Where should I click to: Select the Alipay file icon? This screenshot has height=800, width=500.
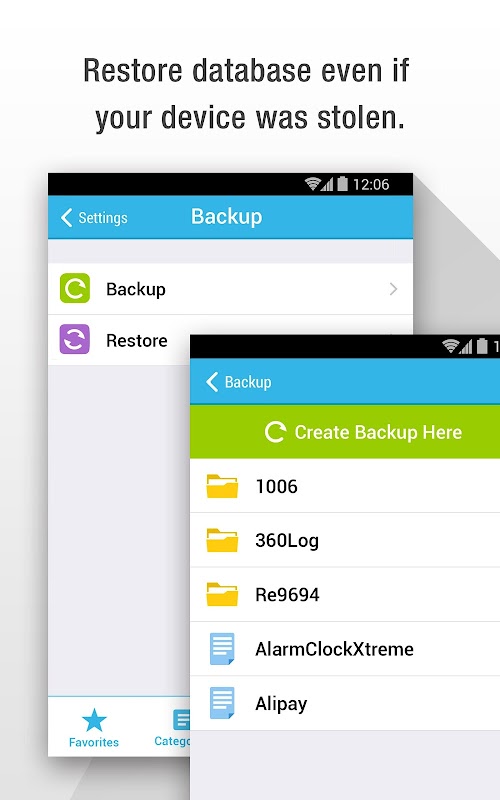(222, 703)
